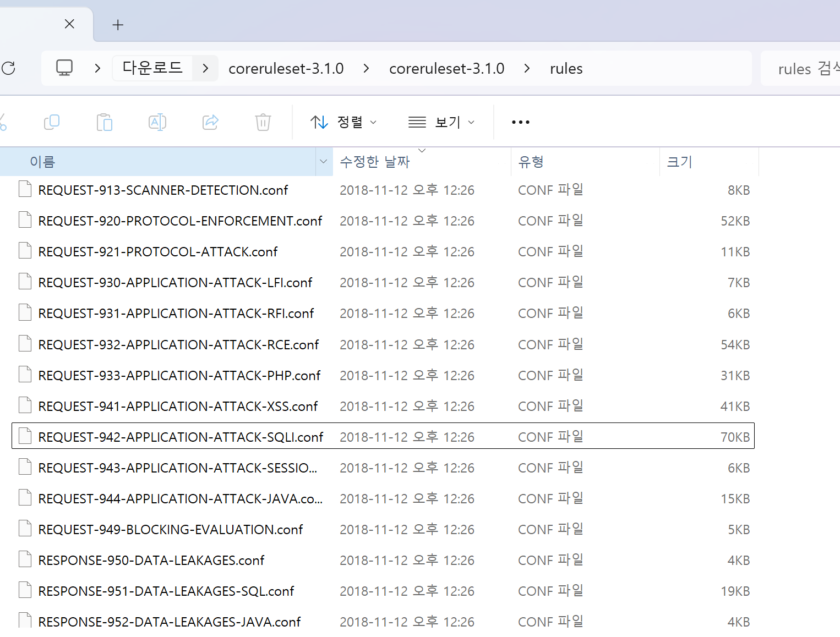Expand the 이름 column filter arrow

(x=324, y=162)
